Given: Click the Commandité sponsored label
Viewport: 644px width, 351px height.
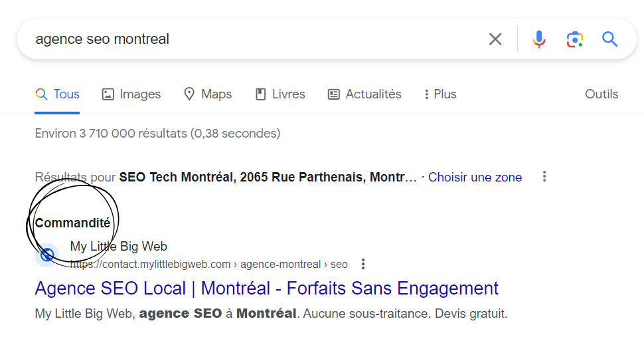Looking at the screenshot, I should (x=72, y=223).
